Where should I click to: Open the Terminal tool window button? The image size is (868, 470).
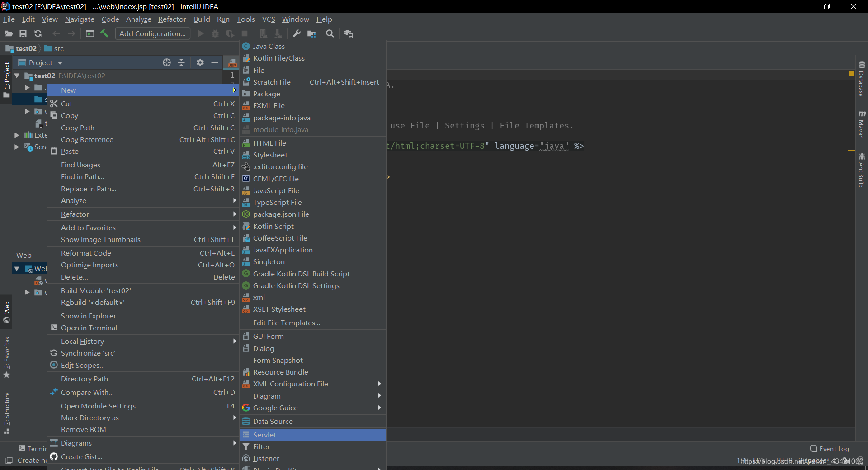click(x=33, y=448)
